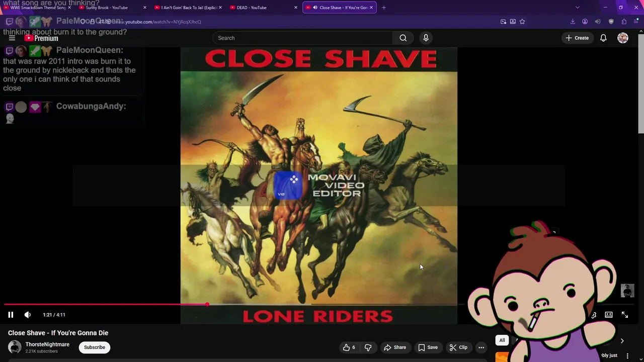The height and width of the screenshot is (362, 644).
Task: Subscribe to ThorsteNightmare
Action: coord(95,347)
